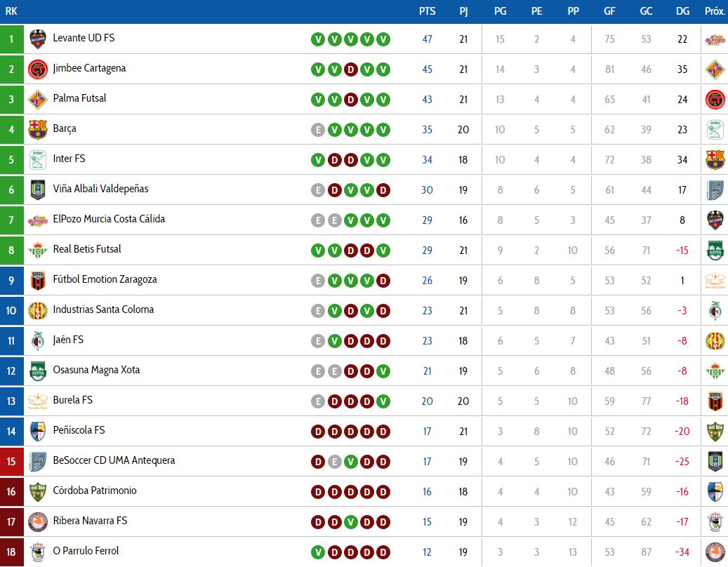Open the Industrias Santa Coloma team link
Screen dimensions: 728x567
pyautogui.click(x=103, y=309)
